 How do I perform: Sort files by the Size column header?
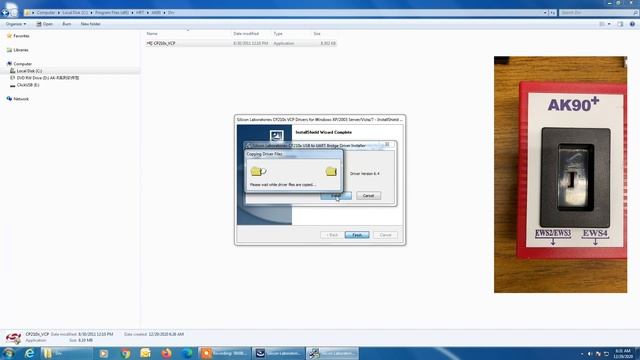tap(317, 33)
